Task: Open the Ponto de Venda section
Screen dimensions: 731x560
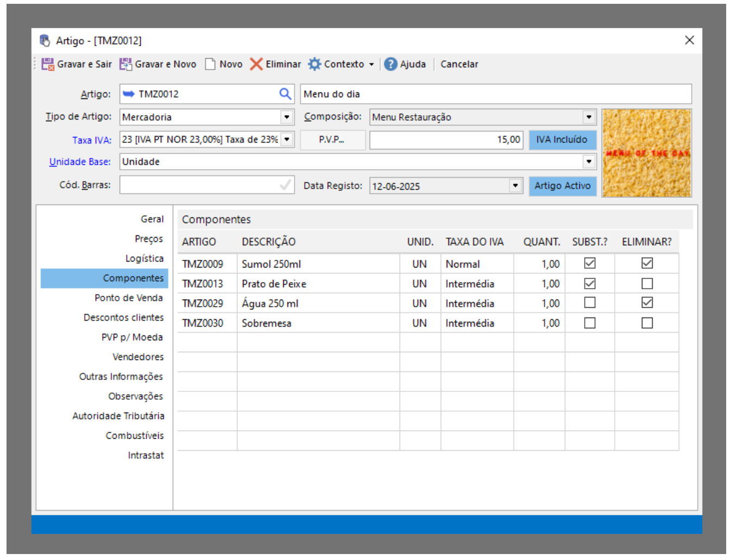Action: pyautogui.click(x=129, y=298)
